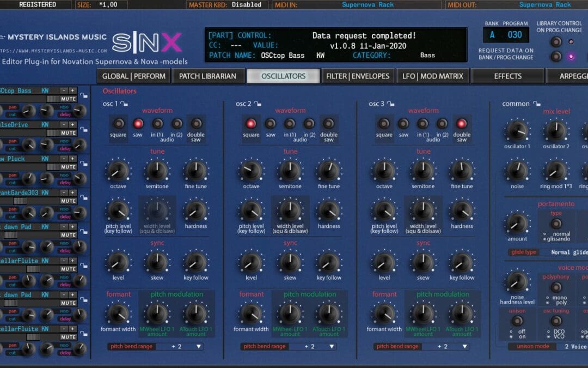The width and height of the screenshot is (588, 368).
Task: Select the double saw waveform on osc 2
Action: tap(329, 123)
